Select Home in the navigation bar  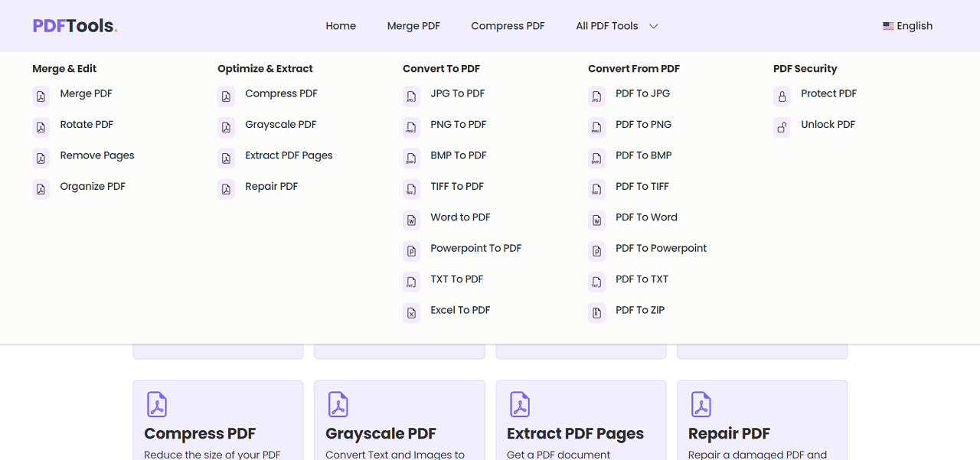(341, 25)
